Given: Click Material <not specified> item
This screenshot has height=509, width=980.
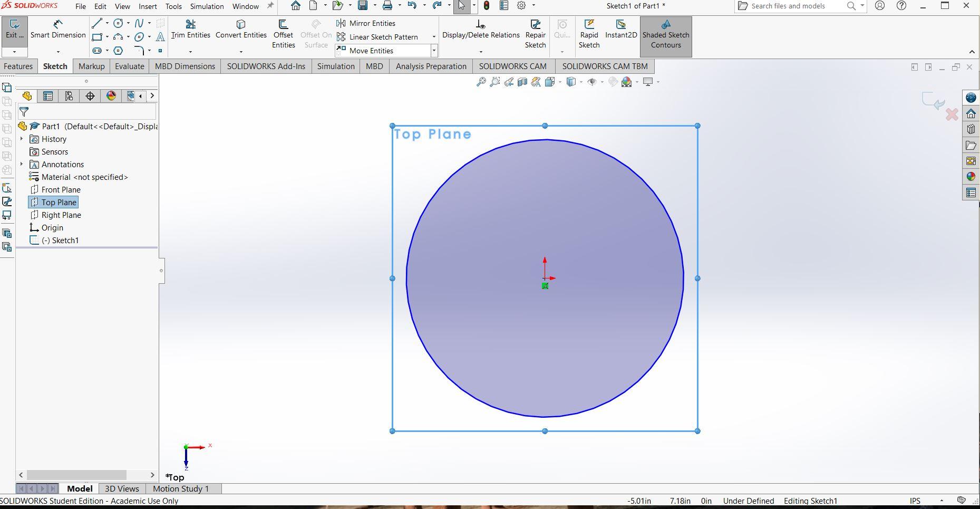Looking at the screenshot, I should (x=79, y=177).
